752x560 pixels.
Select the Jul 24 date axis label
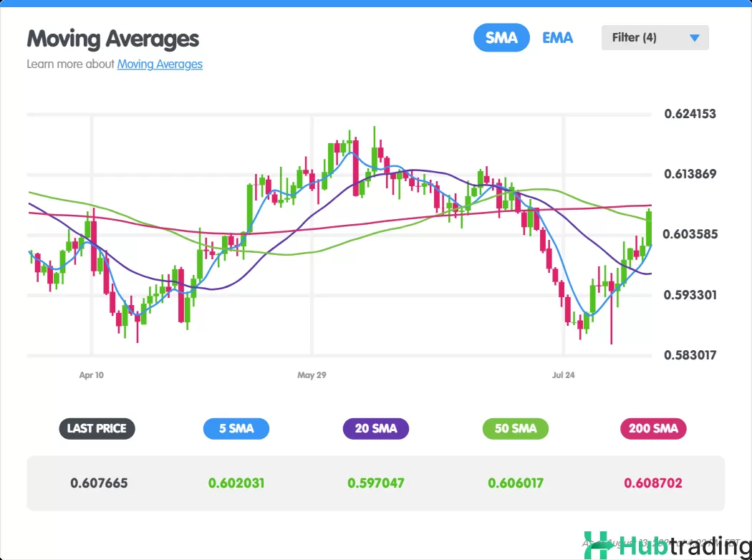564,375
